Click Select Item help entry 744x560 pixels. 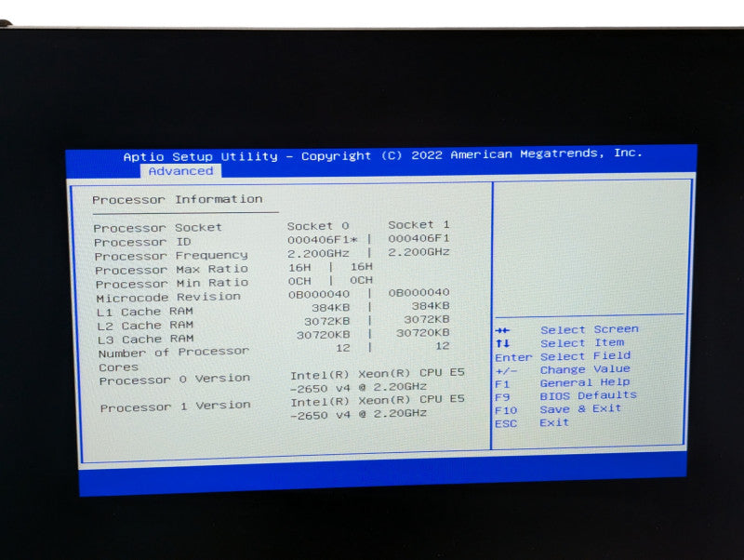pyautogui.click(x=560, y=342)
